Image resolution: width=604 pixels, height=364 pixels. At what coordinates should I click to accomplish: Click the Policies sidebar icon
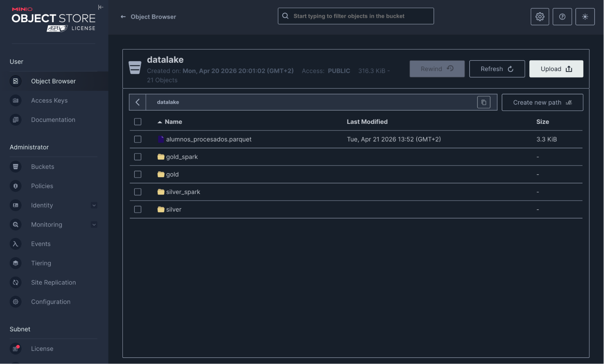[15, 186]
